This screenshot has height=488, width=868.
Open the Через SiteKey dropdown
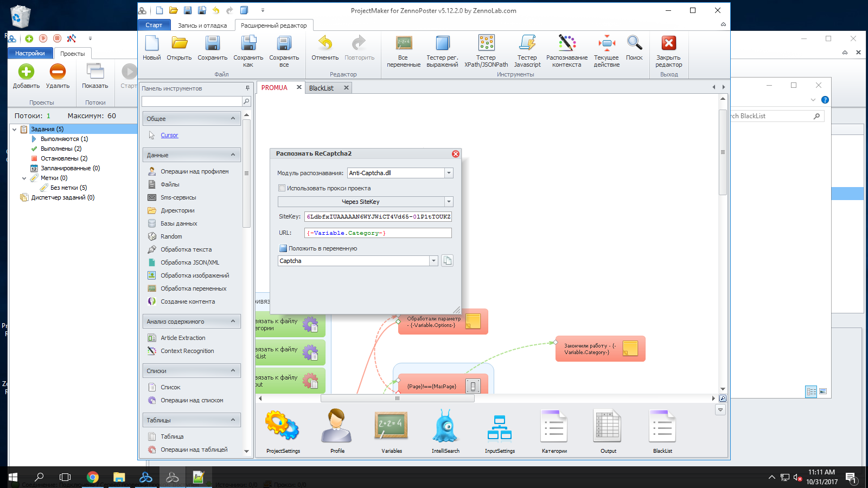tap(449, 202)
